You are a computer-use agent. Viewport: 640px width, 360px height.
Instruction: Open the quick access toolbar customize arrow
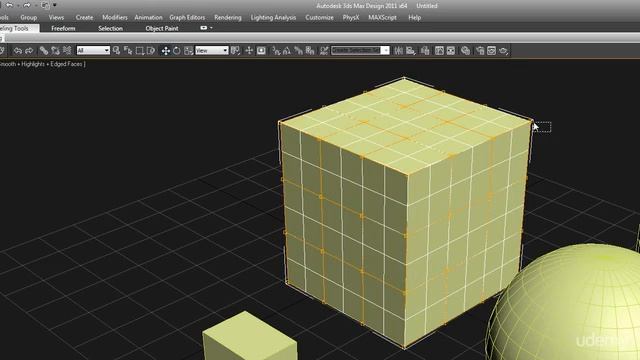coord(55,5)
